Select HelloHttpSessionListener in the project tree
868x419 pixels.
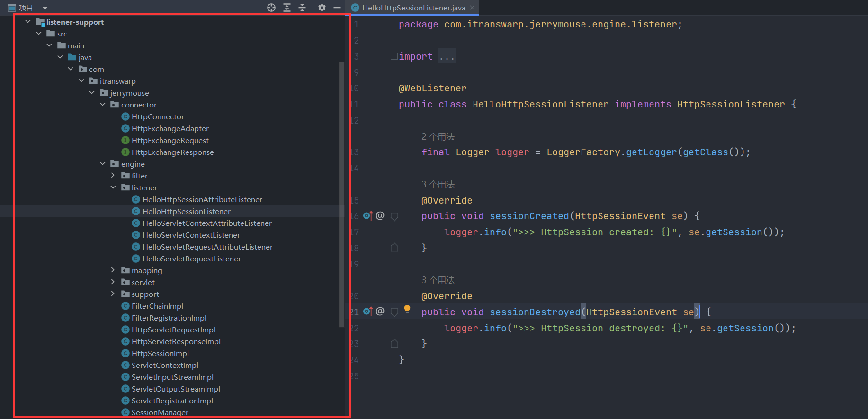tap(187, 211)
